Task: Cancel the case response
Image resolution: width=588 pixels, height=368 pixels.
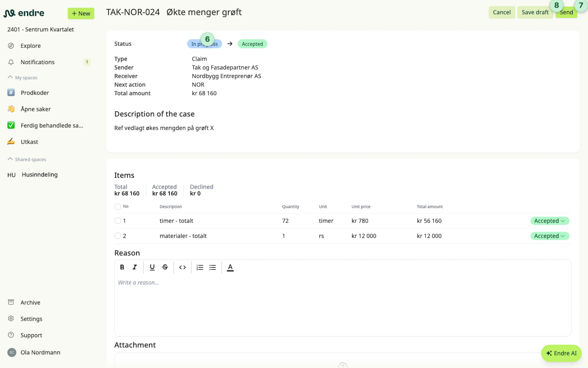Action: (x=502, y=12)
